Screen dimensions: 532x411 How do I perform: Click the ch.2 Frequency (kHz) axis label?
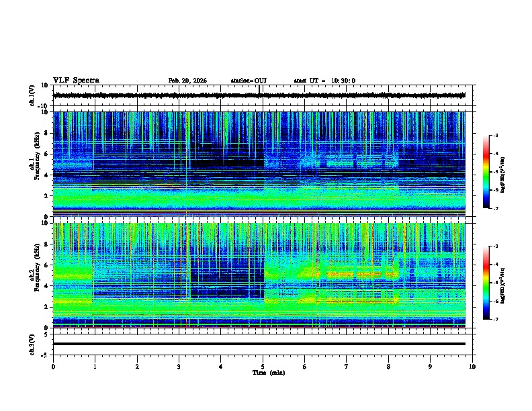pyautogui.click(x=34, y=267)
